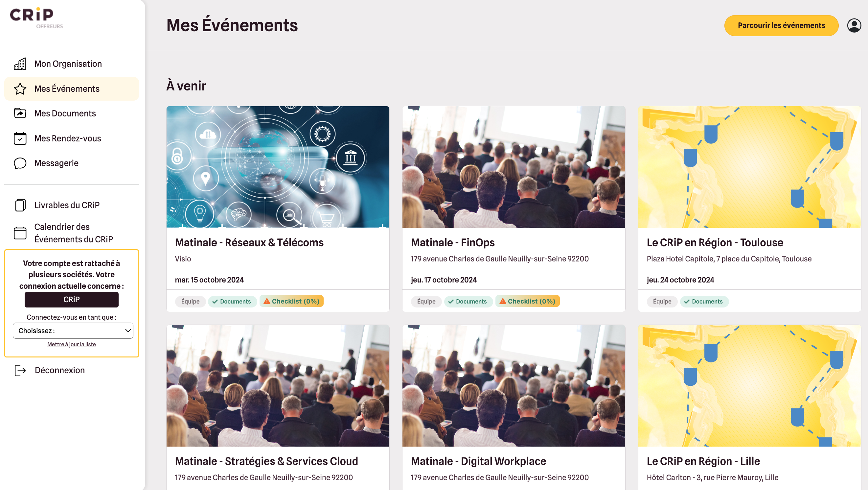Click the Messagerie speech bubble icon

(x=20, y=163)
